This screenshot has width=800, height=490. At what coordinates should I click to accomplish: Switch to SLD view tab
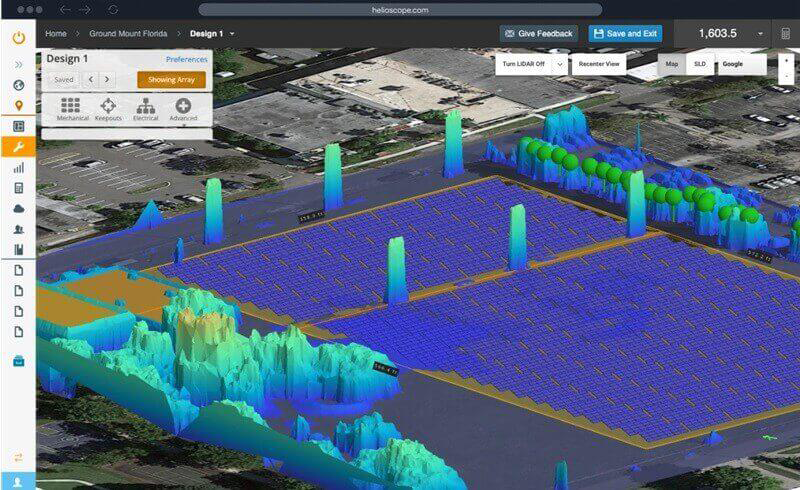click(700, 64)
